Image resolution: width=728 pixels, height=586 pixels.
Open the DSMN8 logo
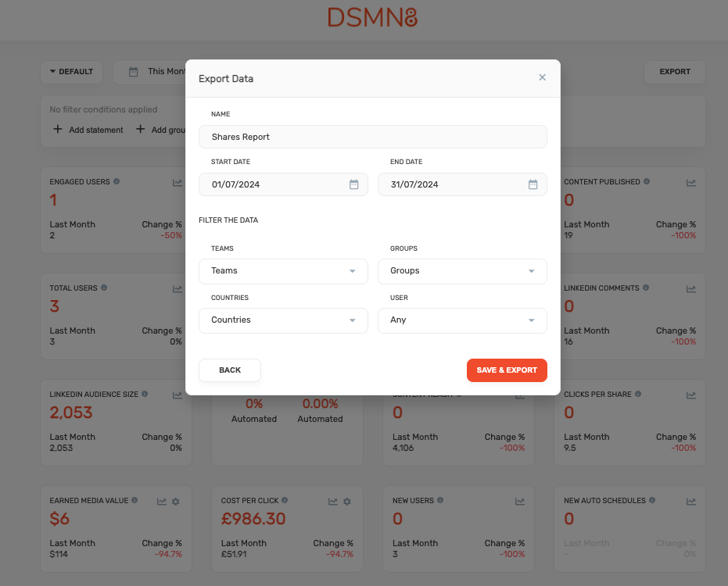[372, 18]
